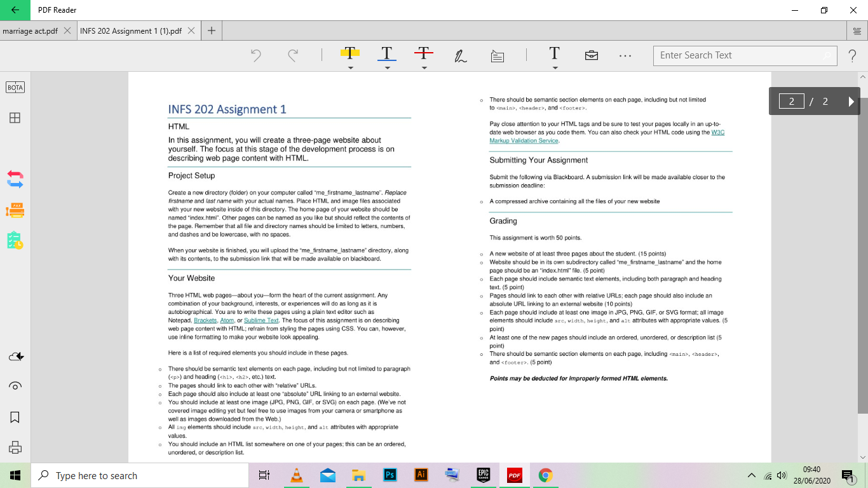Image resolution: width=868 pixels, height=488 pixels.
Task: Open Task View on taskbar
Action: 265,475
